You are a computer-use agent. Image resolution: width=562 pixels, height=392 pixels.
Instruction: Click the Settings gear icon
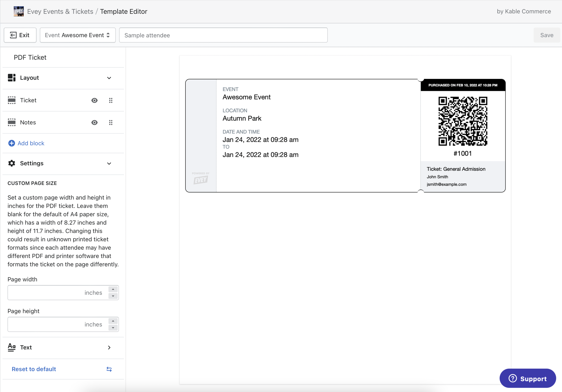tap(11, 163)
